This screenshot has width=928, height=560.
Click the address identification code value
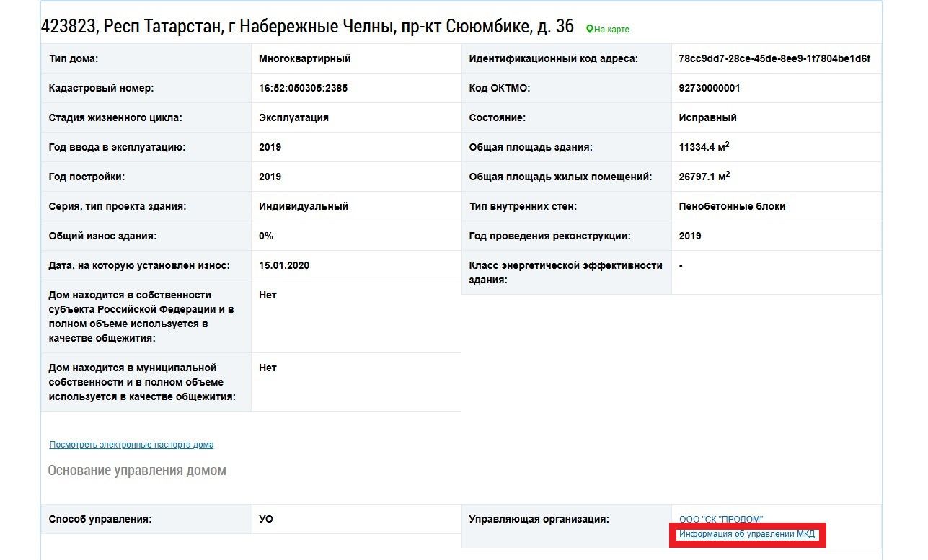(x=774, y=58)
